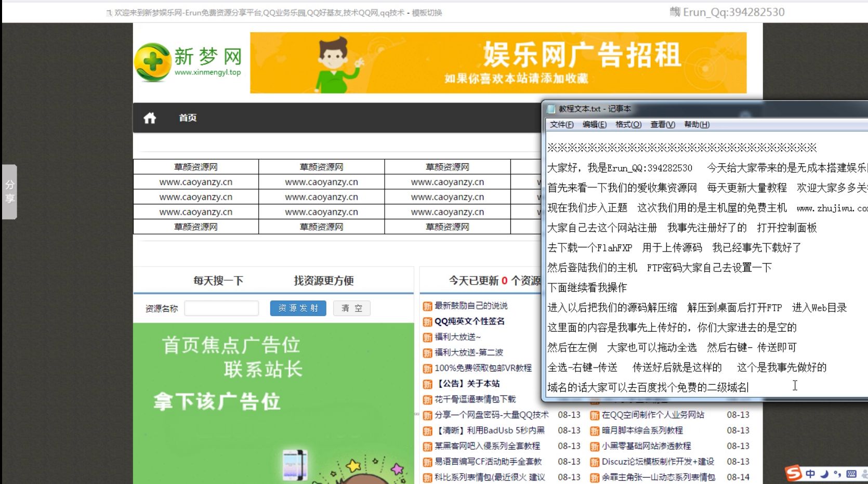
Task: Open 帮助(H) menu in Notepad
Action: [696, 125]
